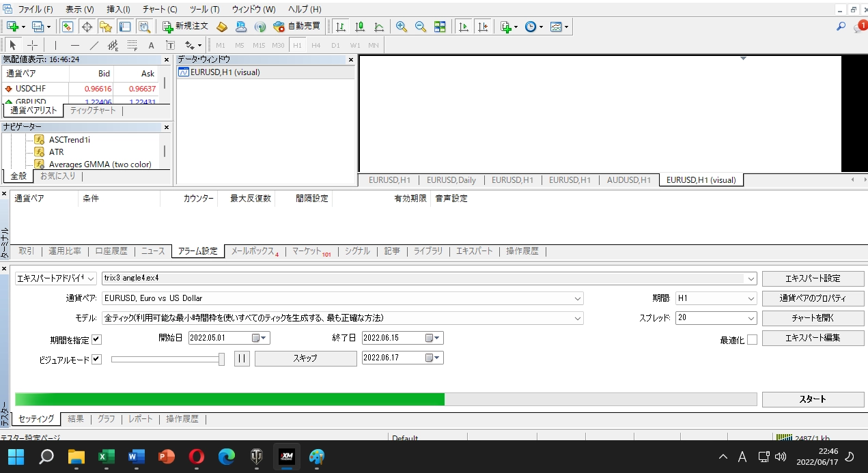Viewport: 868px width, 473px height.
Task: Toggle the ビジュアルモード checkbox
Action: (x=96, y=359)
